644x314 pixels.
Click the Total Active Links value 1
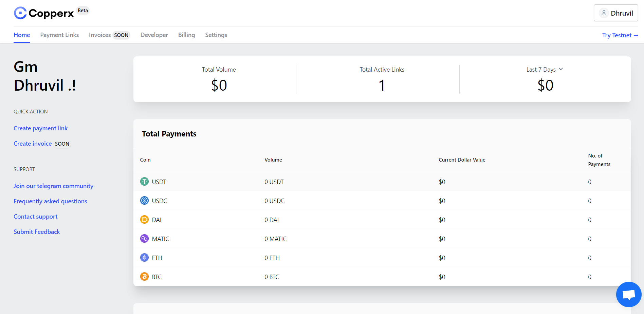point(382,85)
